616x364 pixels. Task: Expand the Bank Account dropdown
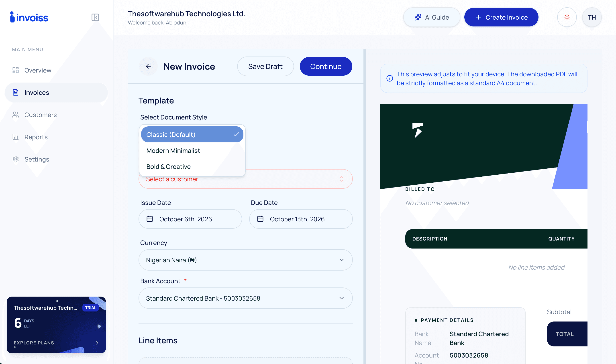[x=245, y=298]
